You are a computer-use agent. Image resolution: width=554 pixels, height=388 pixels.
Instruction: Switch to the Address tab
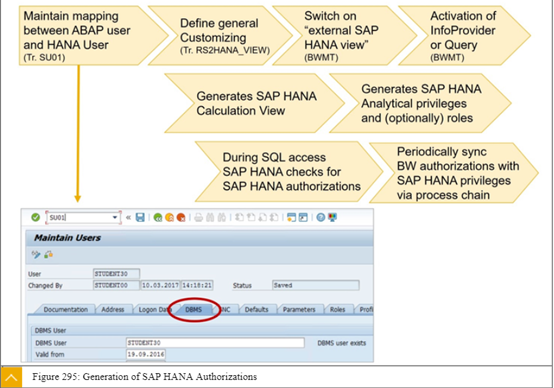pyautogui.click(x=113, y=310)
